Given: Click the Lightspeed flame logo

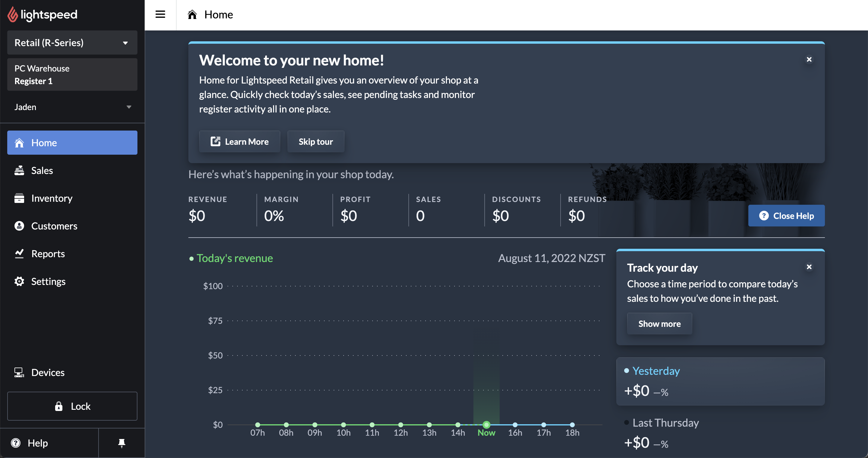Looking at the screenshot, I should (x=13, y=14).
